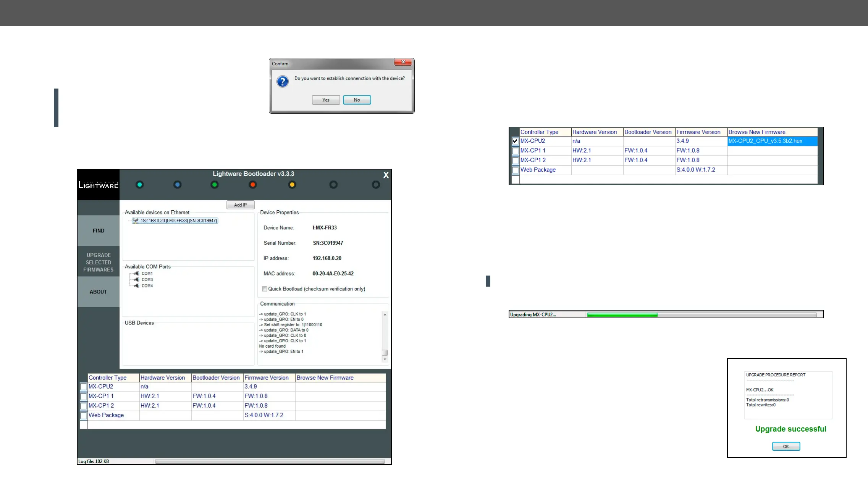868x487 pixels.
Task: Open the ABOUT sidebar tab
Action: [x=99, y=292]
